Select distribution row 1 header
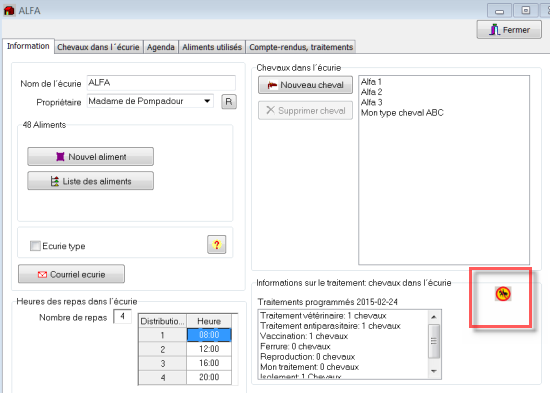Screen dimensions: 550x393 click(162, 335)
